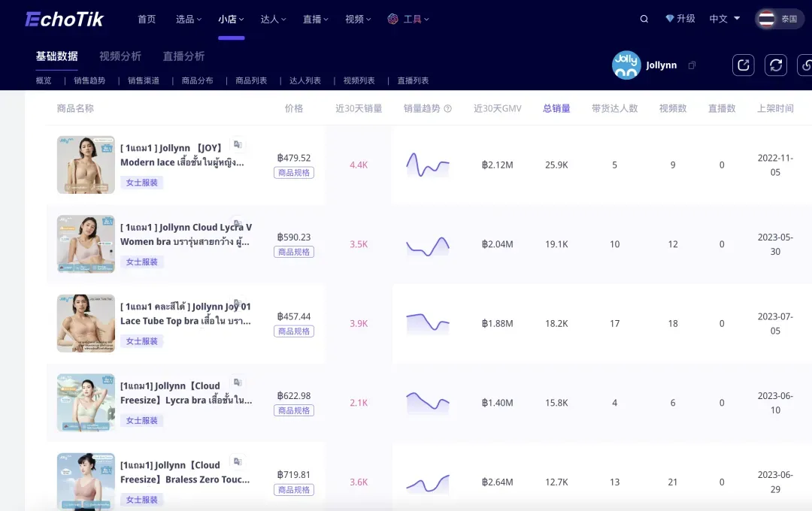The image size is (812, 511).
Task: Translate the Cloud Freesize Lycra bra title
Action: tap(238, 382)
